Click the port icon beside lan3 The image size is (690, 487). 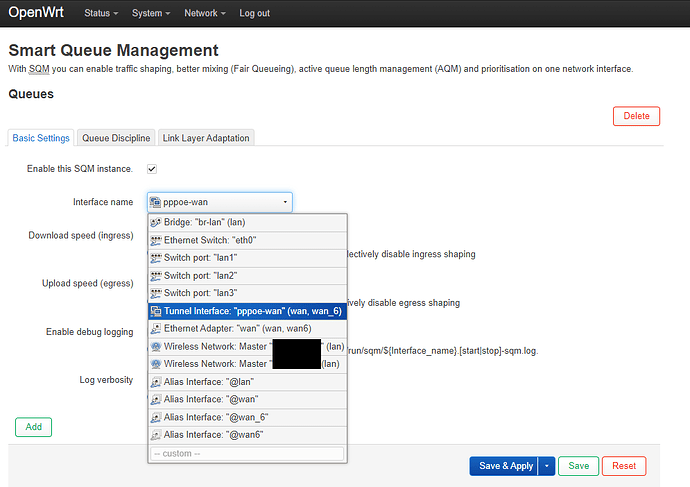[155, 293]
